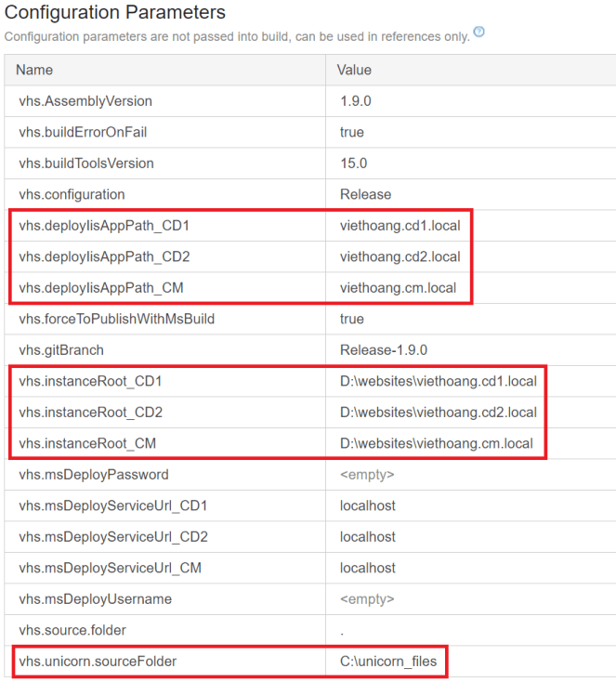
Task: Open the vhs.deployIisAppPath_CM parameter
Action: pyautogui.click(x=103, y=288)
